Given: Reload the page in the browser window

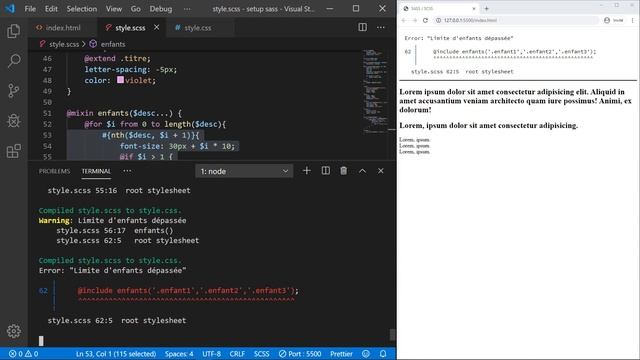Looking at the screenshot, I should [x=425, y=20].
